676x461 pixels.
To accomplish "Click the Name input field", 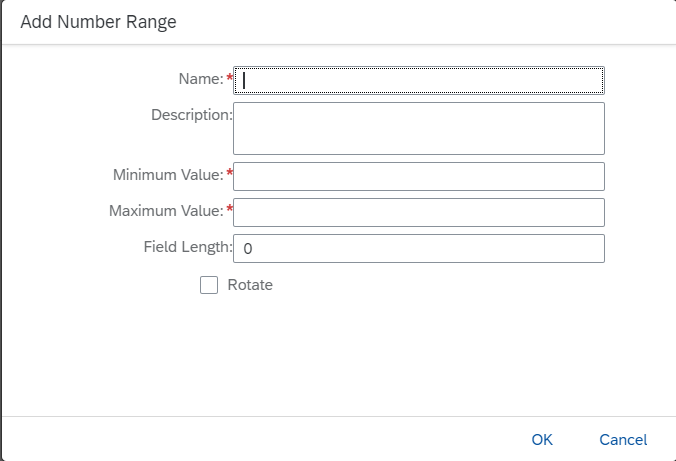I will point(418,80).
